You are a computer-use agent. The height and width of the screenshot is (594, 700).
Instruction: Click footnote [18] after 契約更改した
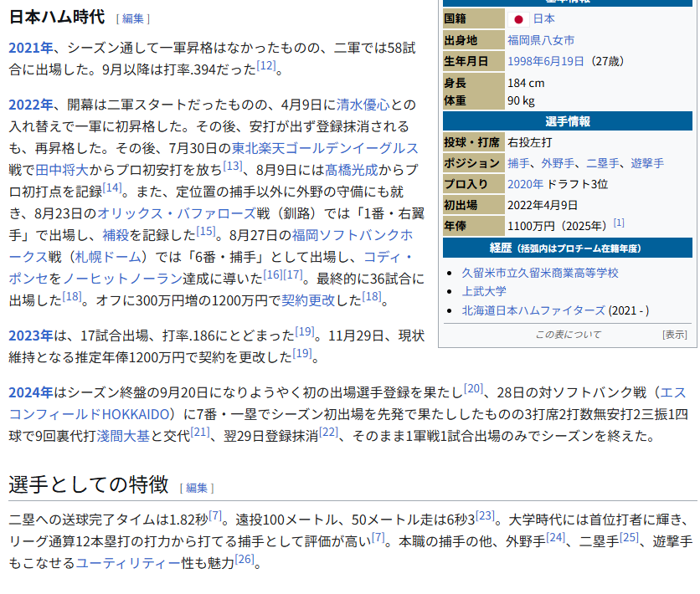click(372, 296)
